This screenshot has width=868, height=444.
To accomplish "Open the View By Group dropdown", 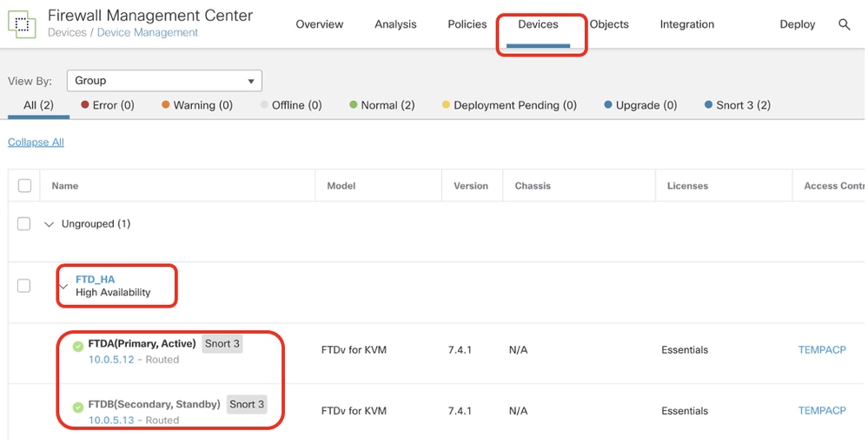I will point(164,81).
